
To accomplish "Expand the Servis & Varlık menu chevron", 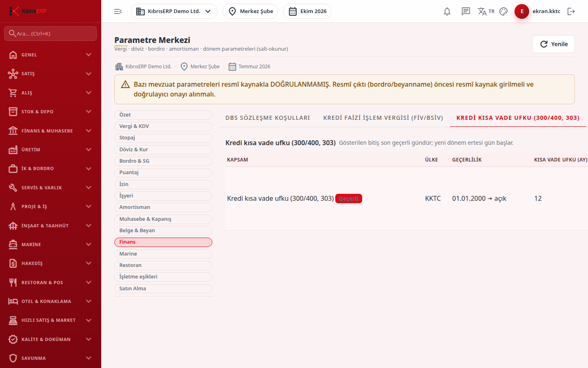I will point(89,188).
